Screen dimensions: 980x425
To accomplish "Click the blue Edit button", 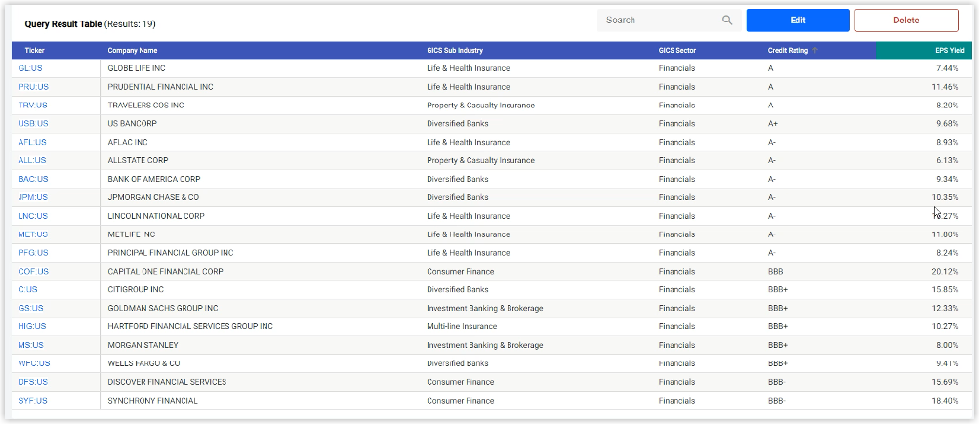I will click(797, 21).
